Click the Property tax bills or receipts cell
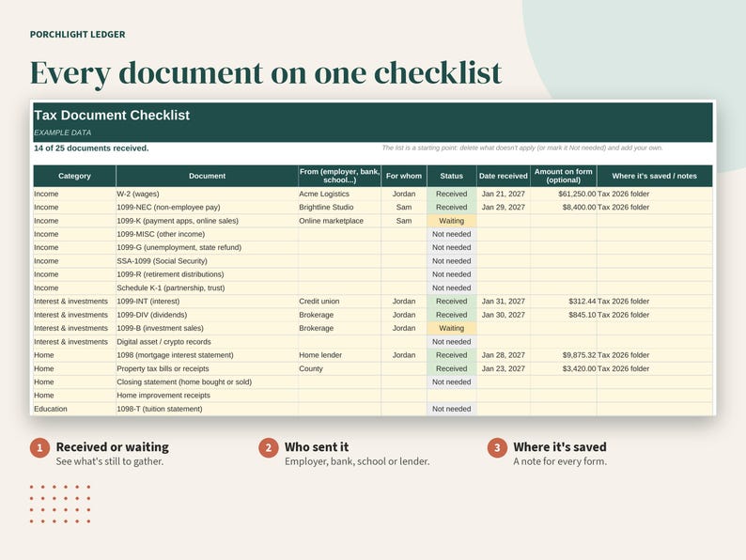Screen dimensions: 746x560 click(x=207, y=368)
